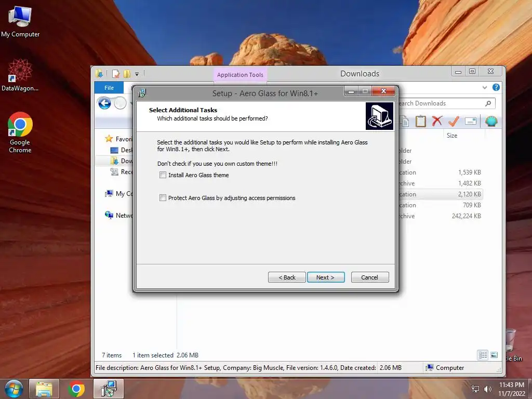The width and height of the screenshot is (532, 399).
Task: Select Network in navigation pane
Action: [119, 215]
